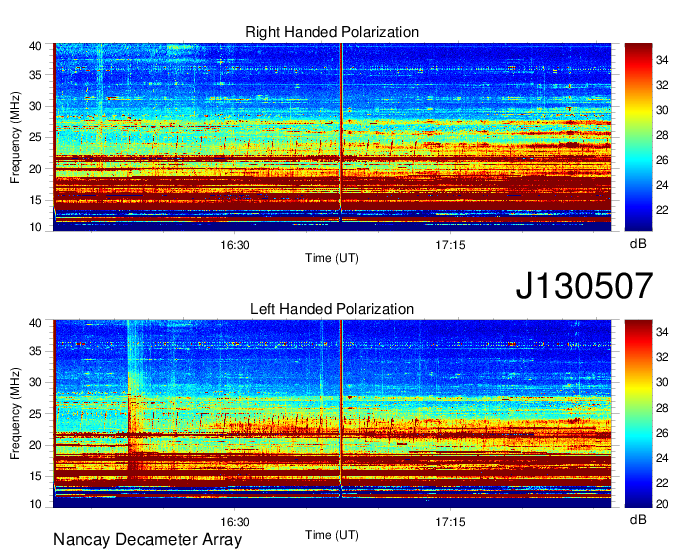Click the top plot's 10 frequency tick label
Viewport: 680px width, 552px height.
tap(35, 227)
